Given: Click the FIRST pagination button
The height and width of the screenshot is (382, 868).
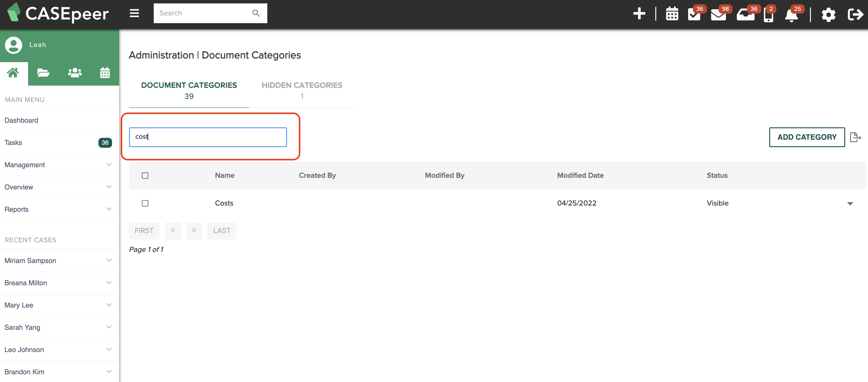Looking at the screenshot, I should pos(144,231).
